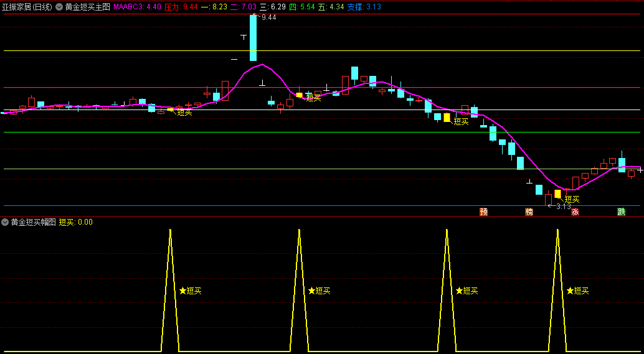
Task: Click the tall cyan candle under the 9.44 label
Action: coord(253,38)
